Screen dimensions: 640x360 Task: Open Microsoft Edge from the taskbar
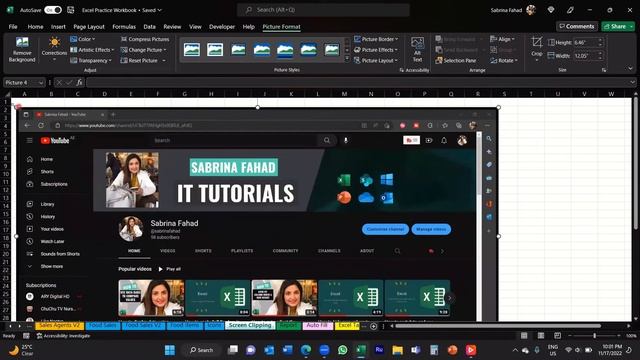[306, 350]
